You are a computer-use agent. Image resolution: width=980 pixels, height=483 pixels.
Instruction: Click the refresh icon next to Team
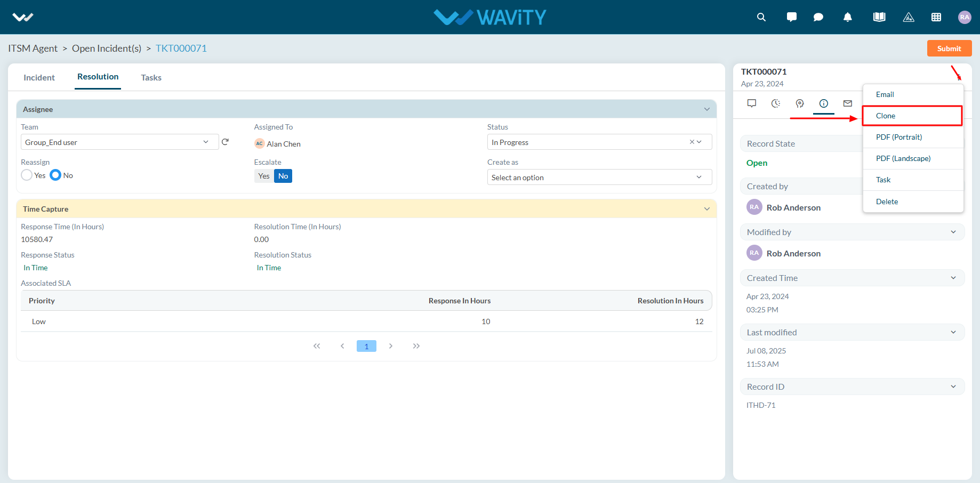tap(225, 142)
